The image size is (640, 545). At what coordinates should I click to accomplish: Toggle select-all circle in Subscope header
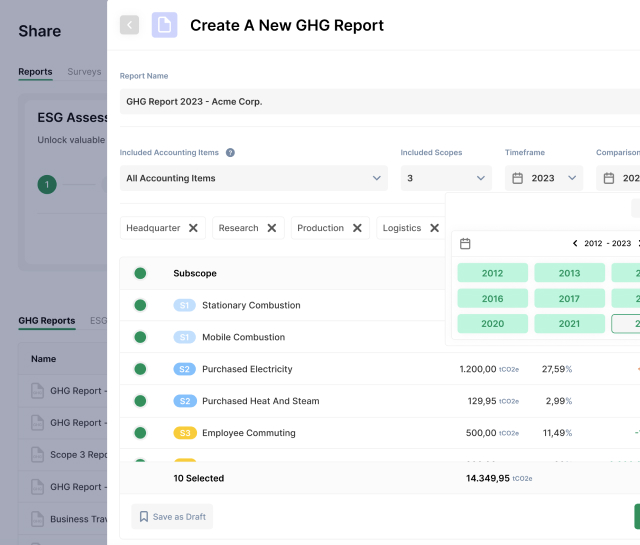140,273
